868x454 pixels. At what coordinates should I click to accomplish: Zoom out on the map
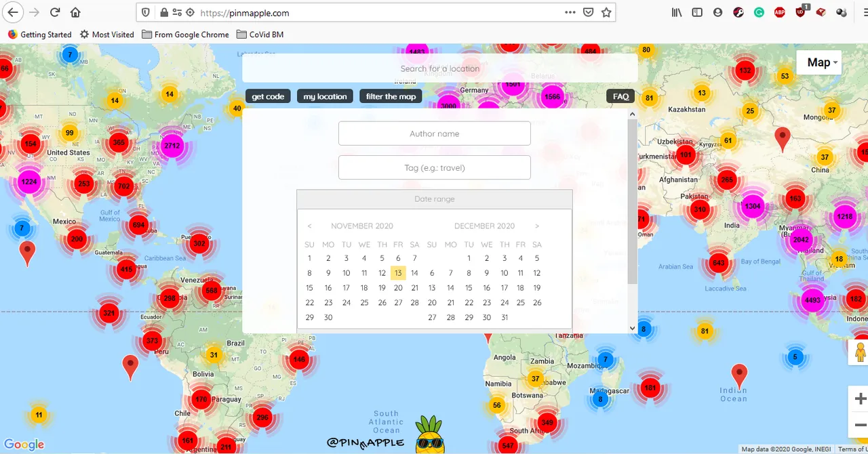(860, 425)
